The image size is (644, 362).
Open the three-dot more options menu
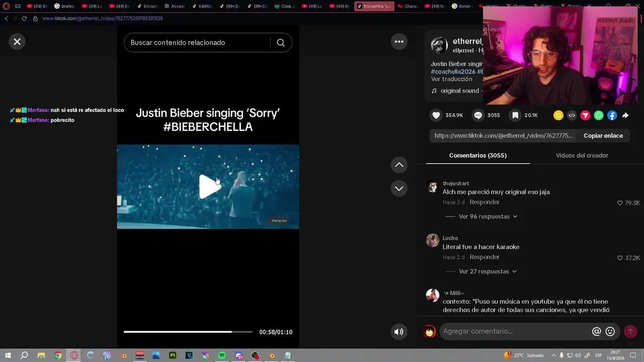point(399,42)
